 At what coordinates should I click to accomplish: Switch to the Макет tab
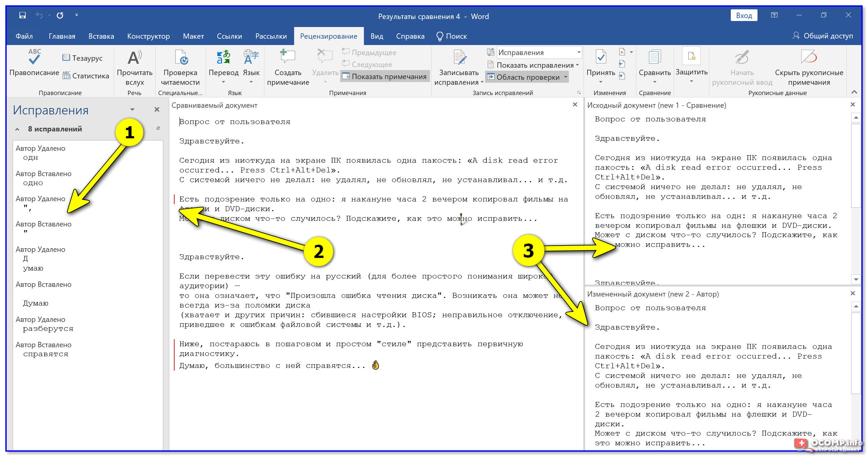(193, 36)
